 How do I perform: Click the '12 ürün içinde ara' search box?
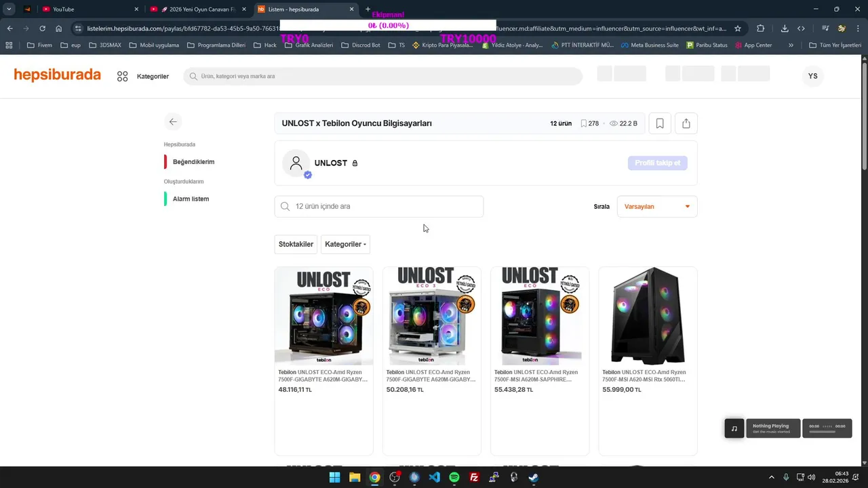point(379,207)
